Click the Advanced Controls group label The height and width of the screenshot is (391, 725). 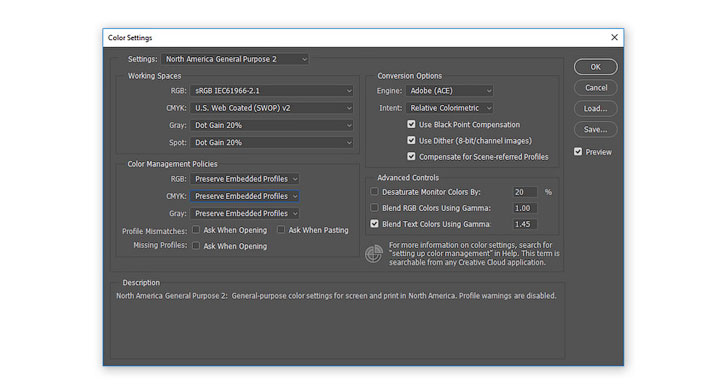point(408,177)
